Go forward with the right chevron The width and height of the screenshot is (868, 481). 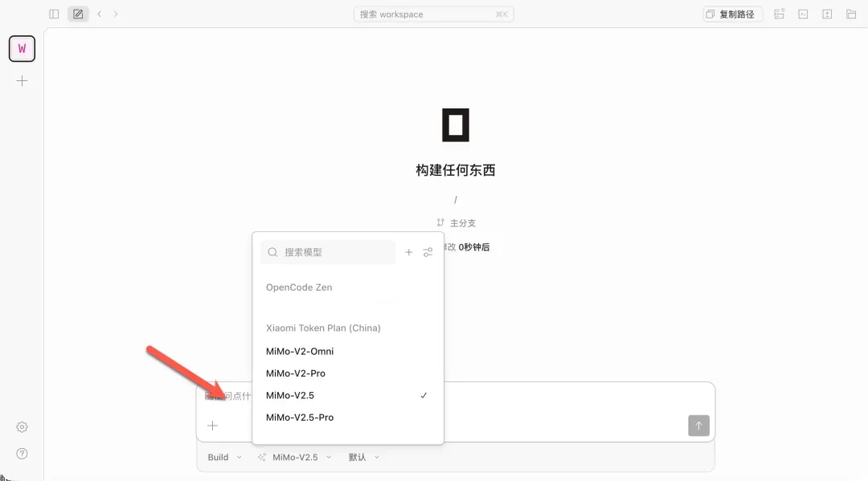116,14
